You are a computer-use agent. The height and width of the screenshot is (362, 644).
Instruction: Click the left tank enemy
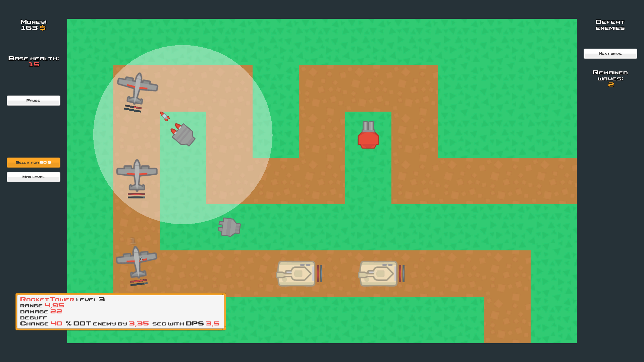tap(296, 273)
